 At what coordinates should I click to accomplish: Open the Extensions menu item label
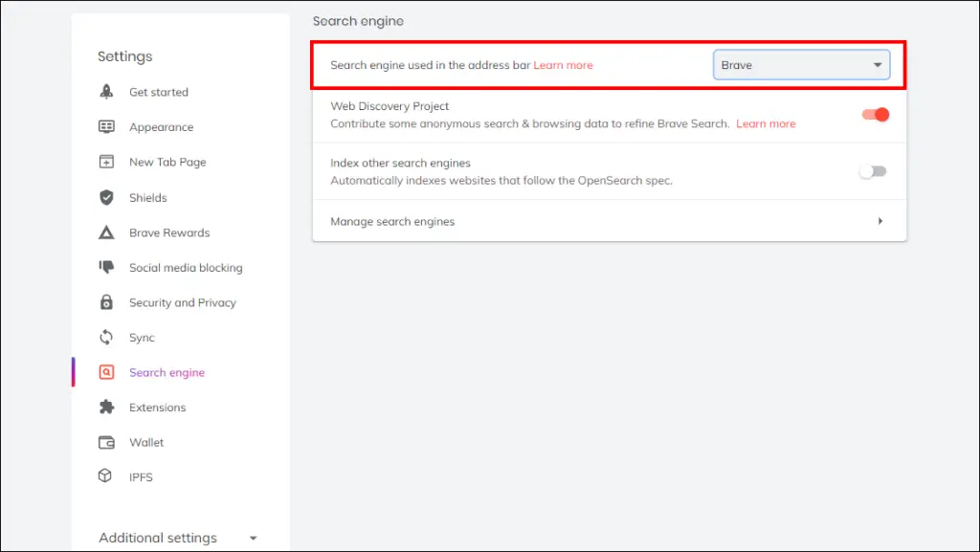coord(158,408)
